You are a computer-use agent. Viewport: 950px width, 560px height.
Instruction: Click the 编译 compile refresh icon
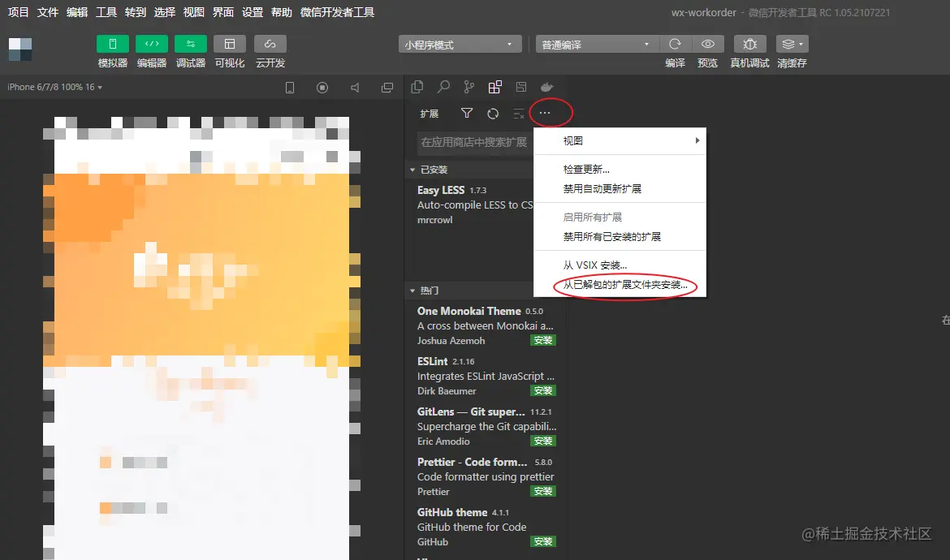(x=675, y=44)
